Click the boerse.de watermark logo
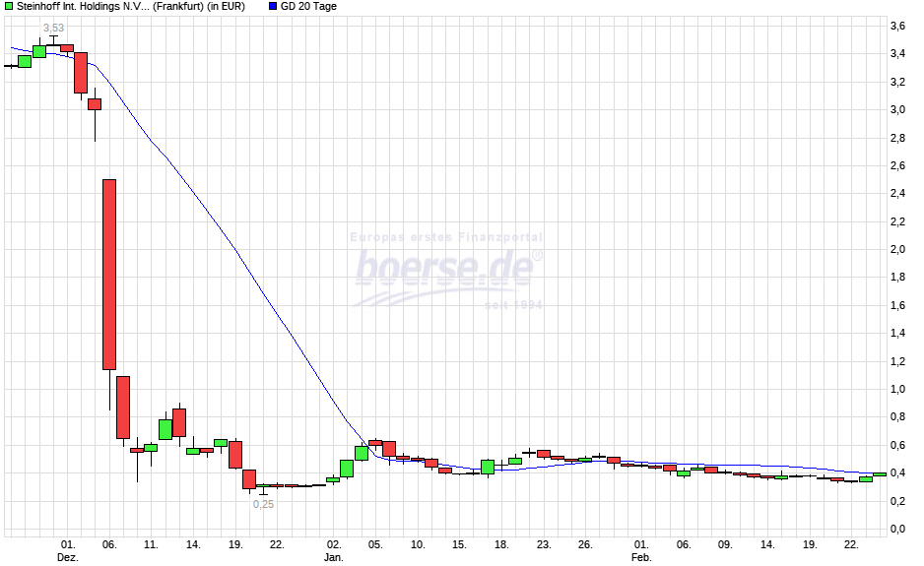 [446, 268]
